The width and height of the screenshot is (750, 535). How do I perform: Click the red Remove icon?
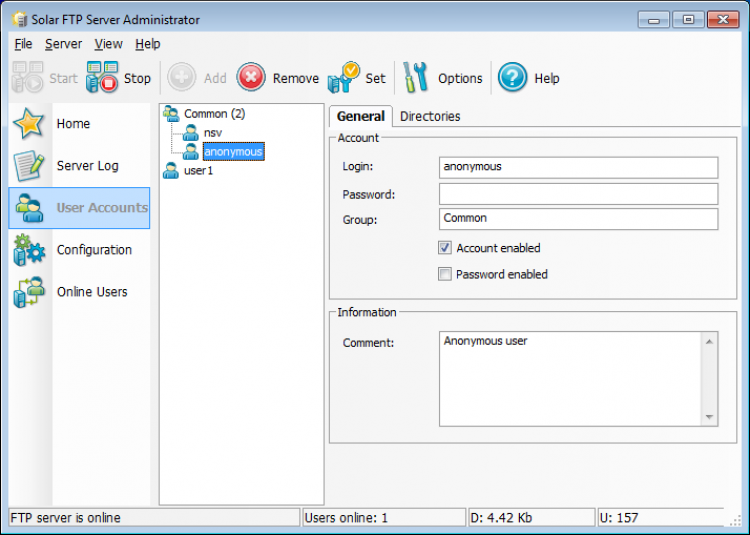click(251, 76)
